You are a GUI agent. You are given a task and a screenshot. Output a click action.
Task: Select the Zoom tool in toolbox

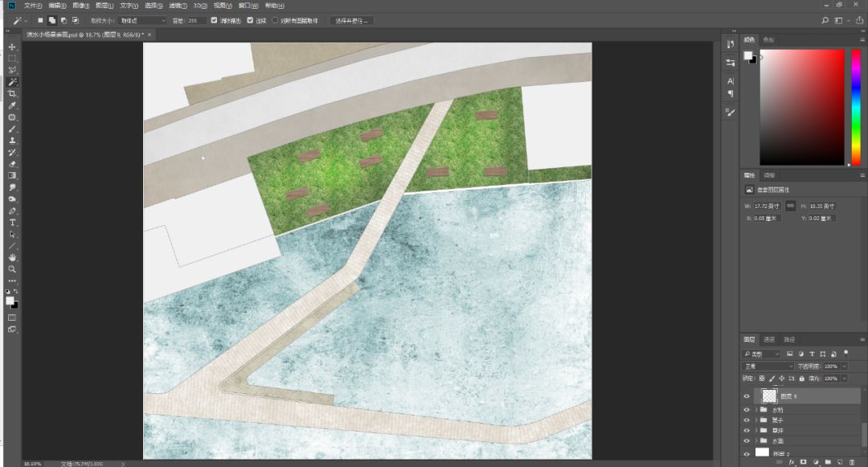(12, 269)
